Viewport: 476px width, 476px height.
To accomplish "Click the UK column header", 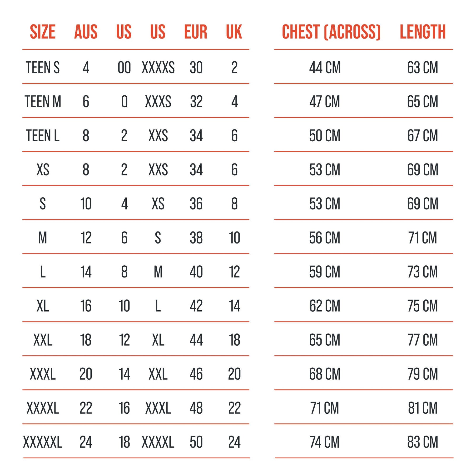I will pos(234,32).
